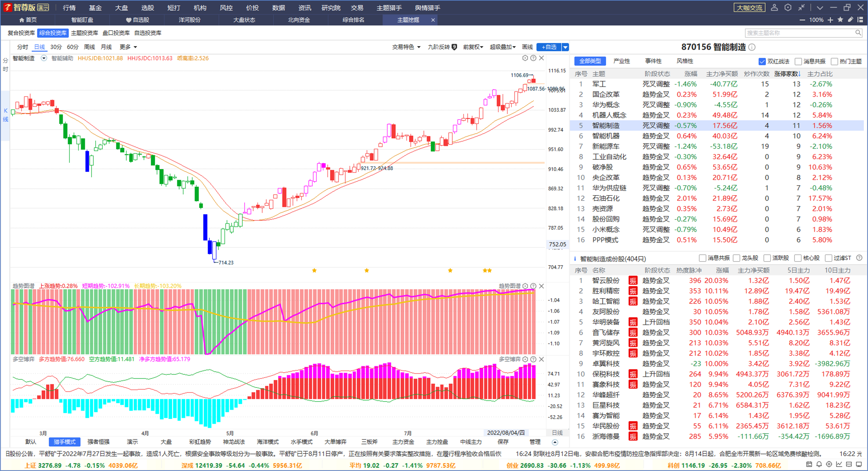Open the user account profile icon
The width and height of the screenshot is (868, 471).
[774, 8]
